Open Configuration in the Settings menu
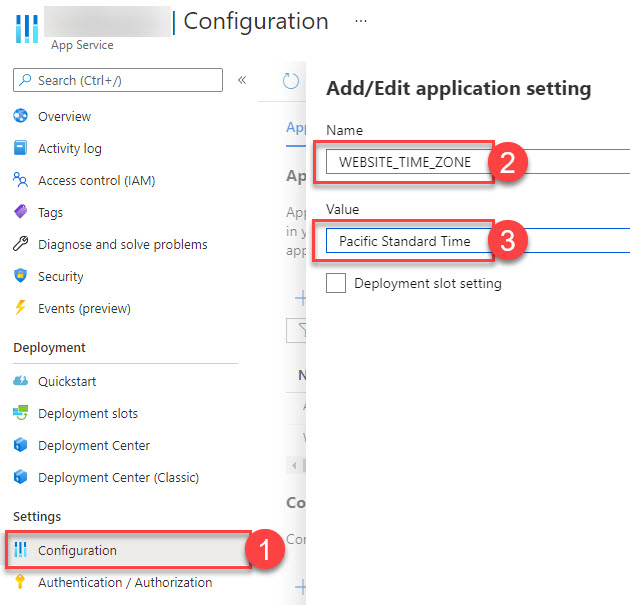Viewport: 630px width, 605px height. pos(77,551)
